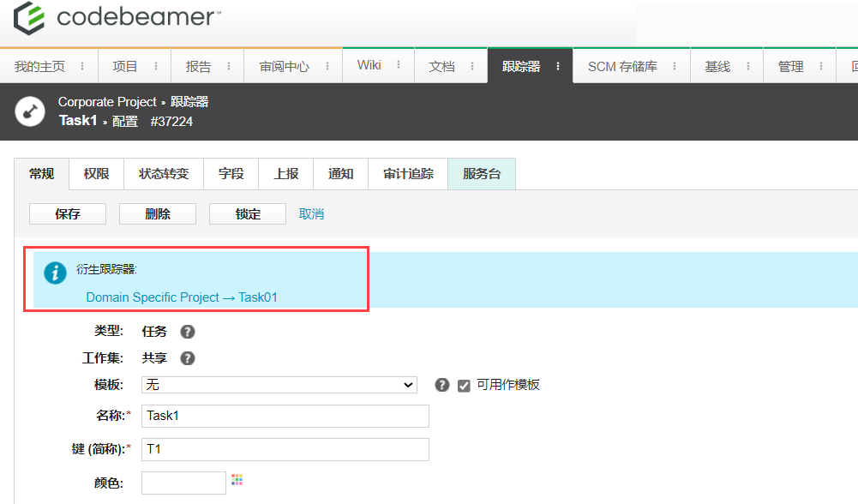The image size is (858, 504).
Task: Click the 删除 button
Action: pos(158,214)
